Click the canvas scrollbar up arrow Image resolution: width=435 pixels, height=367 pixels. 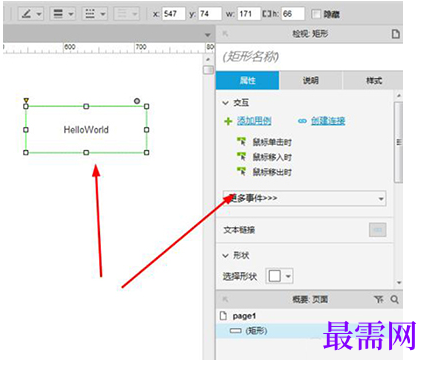[208, 60]
